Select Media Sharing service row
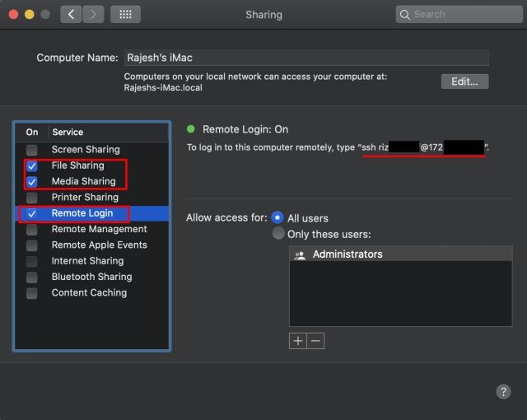Screen dimensions: 527x420 [x=91, y=181]
